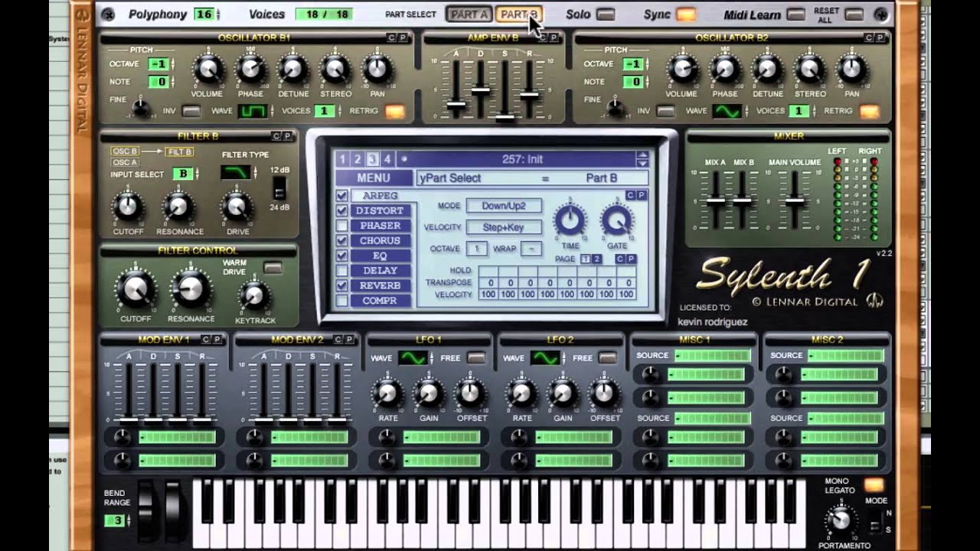The image size is (980, 551).
Task: Open the arpeggiator Wrap value box
Action: click(x=531, y=249)
